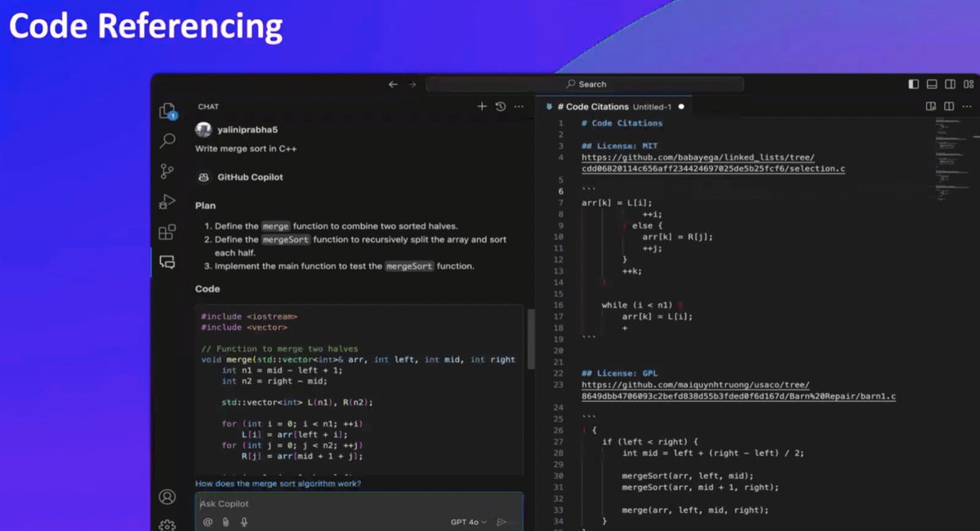Open the Explorer view in activity bar
Image resolution: width=980 pixels, height=531 pixels.
[x=167, y=111]
